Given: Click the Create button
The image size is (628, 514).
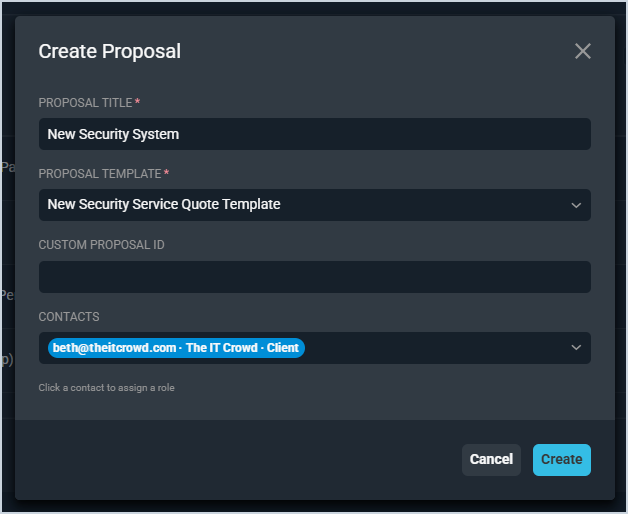Looking at the screenshot, I should [561, 459].
